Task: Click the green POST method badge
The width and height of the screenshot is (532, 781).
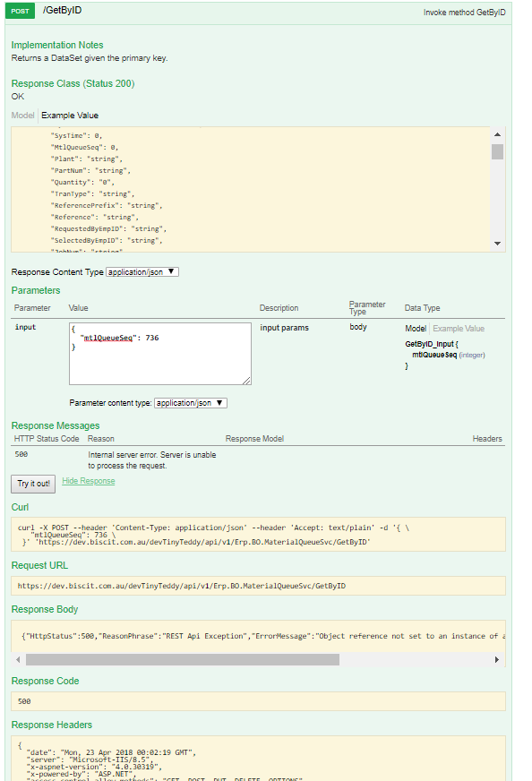Action: click(20, 11)
